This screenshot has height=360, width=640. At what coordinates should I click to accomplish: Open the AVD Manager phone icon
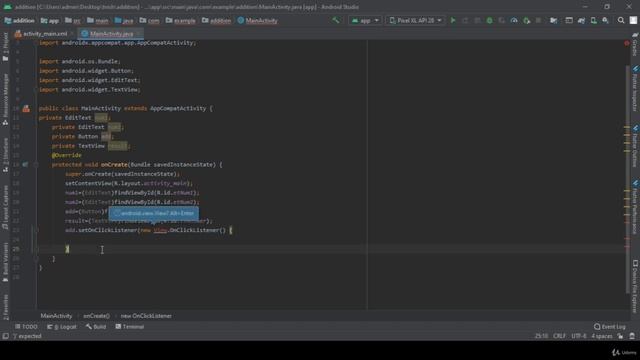[x=593, y=20]
